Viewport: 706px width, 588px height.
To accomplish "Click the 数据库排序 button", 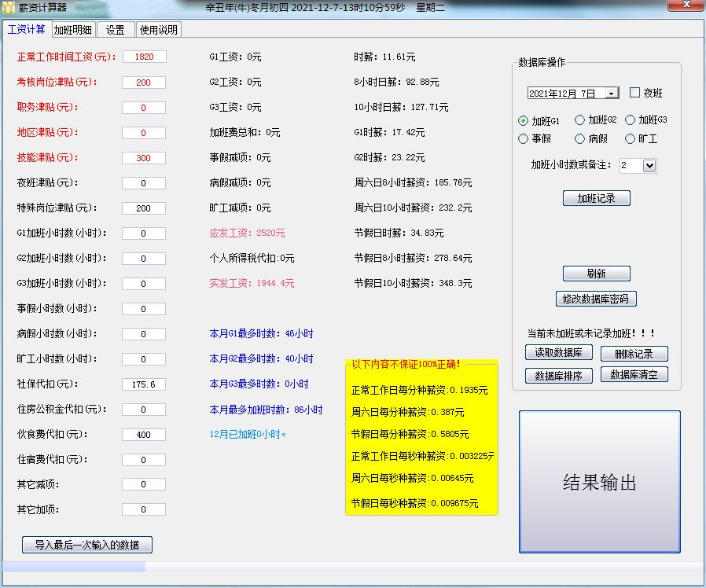I will 558,376.
